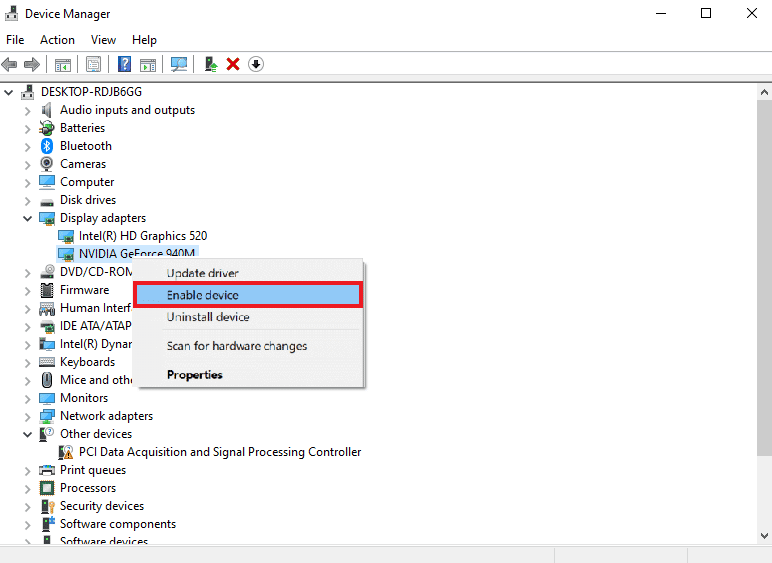Select PCI Data Acquisition and Signal Processing Controller
The width and height of the screenshot is (772, 563).
(220, 452)
